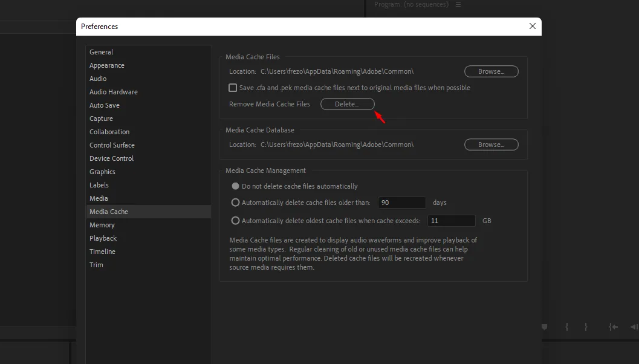This screenshot has width=639, height=364.
Task: Click Delete to remove media cache files
Action: pyautogui.click(x=347, y=104)
